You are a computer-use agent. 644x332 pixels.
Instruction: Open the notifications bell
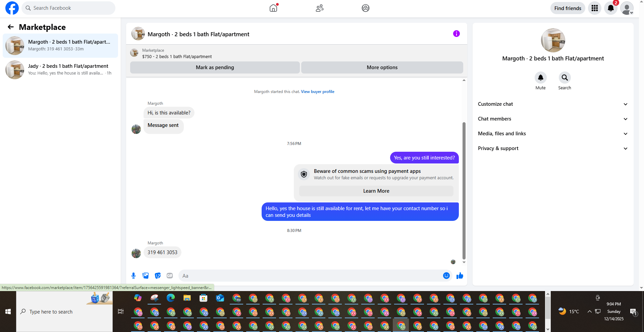[x=611, y=8]
